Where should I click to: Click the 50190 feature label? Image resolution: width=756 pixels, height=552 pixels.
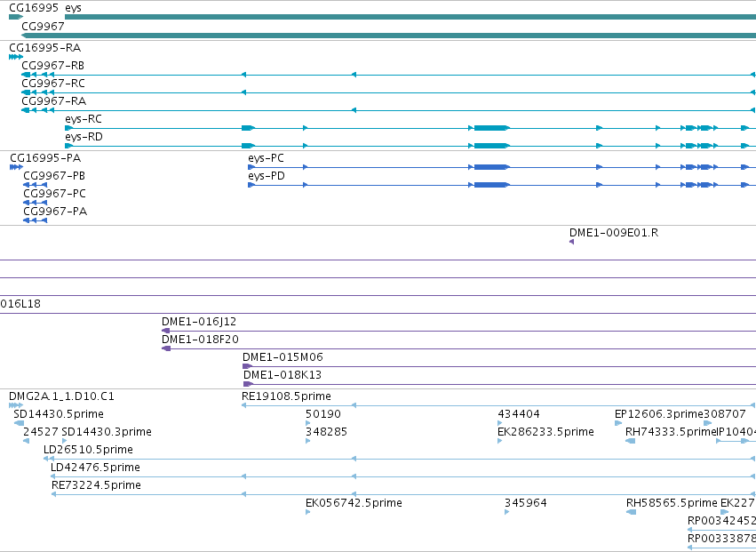pyautogui.click(x=323, y=414)
